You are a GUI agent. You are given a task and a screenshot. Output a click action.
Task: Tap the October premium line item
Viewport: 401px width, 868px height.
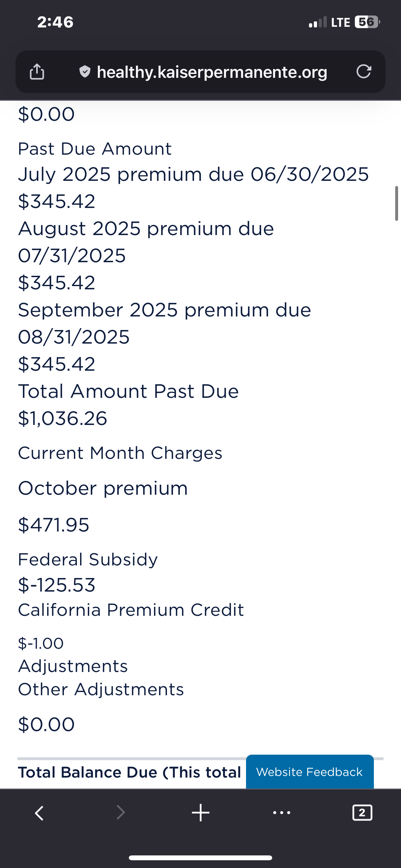(103, 488)
